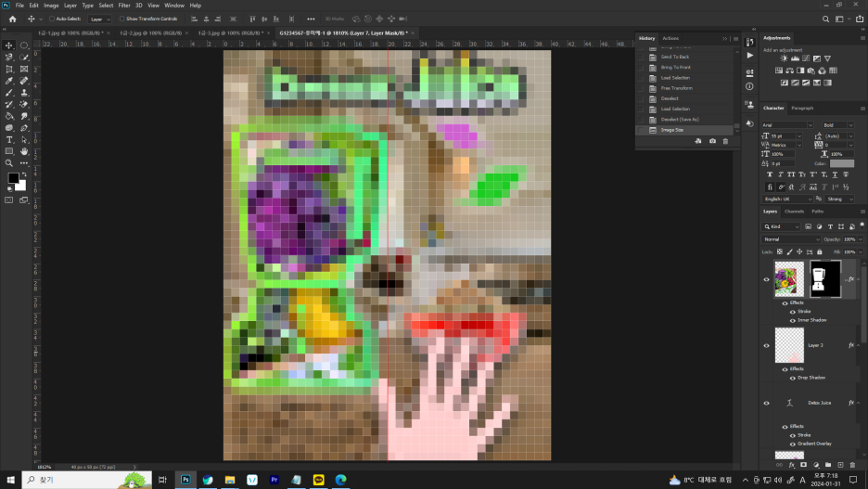Select the Move tool
This screenshot has width=868, height=489.
(x=9, y=45)
